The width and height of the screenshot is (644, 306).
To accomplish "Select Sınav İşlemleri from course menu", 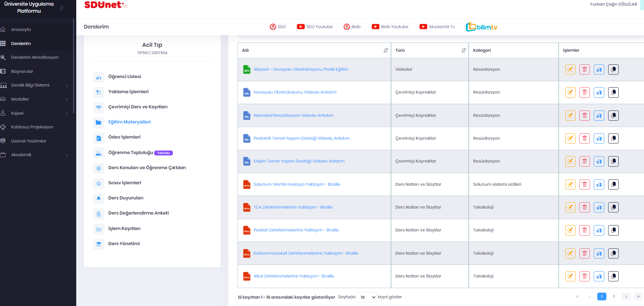I will pos(124,183).
